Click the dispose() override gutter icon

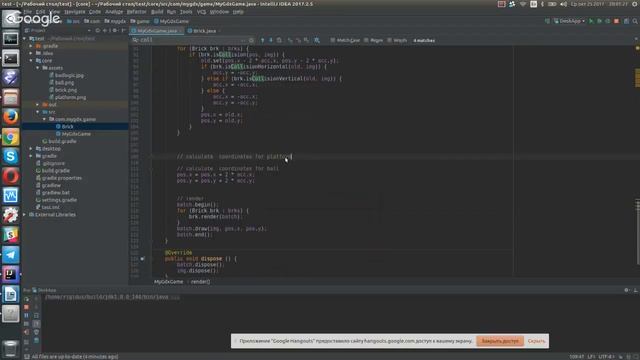click(x=142, y=258)
